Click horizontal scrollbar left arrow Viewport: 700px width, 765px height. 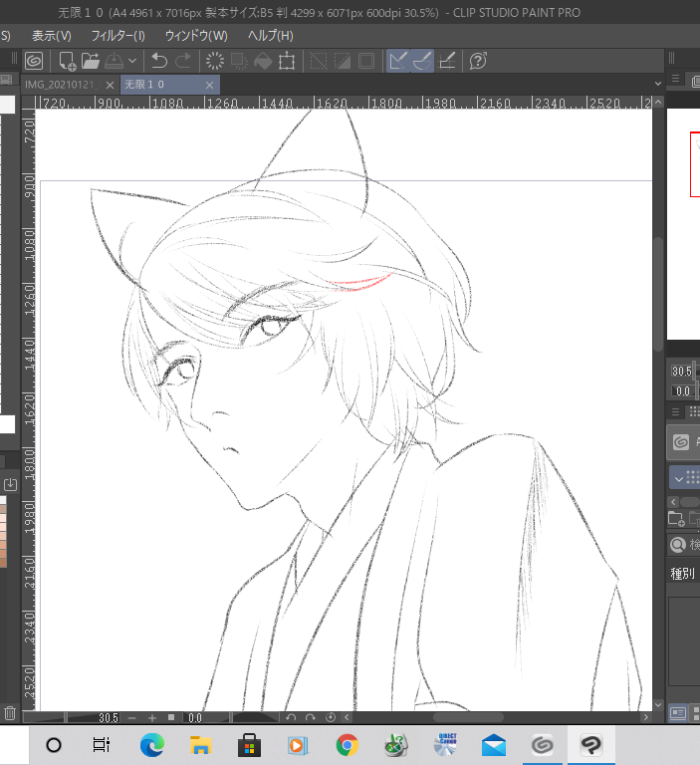[347, 717]
